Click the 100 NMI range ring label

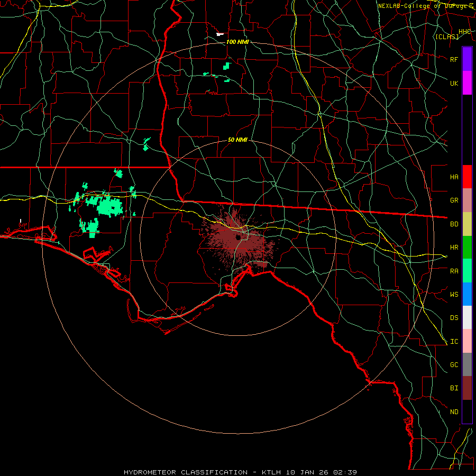point(237,42)
